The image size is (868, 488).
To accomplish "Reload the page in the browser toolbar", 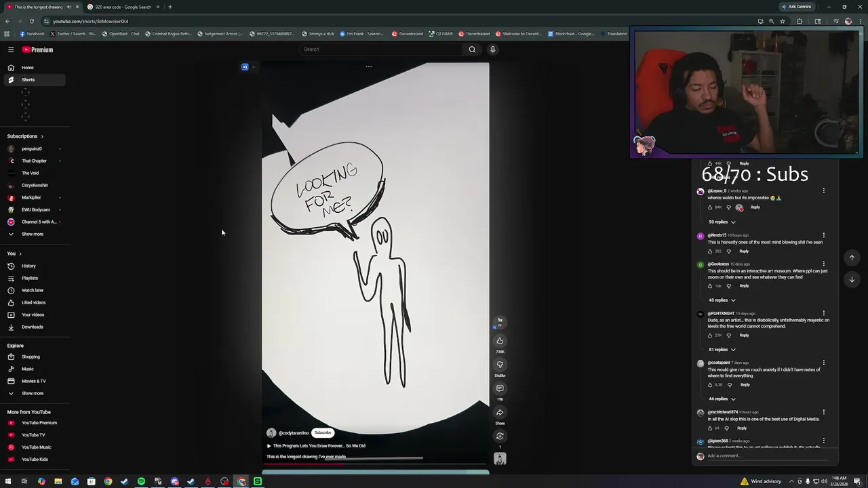I will pyautogui.click(x=31, y=21).
